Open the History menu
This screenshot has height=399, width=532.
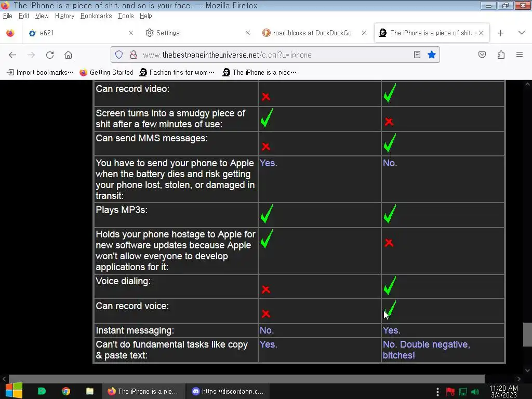click(65, 16)
